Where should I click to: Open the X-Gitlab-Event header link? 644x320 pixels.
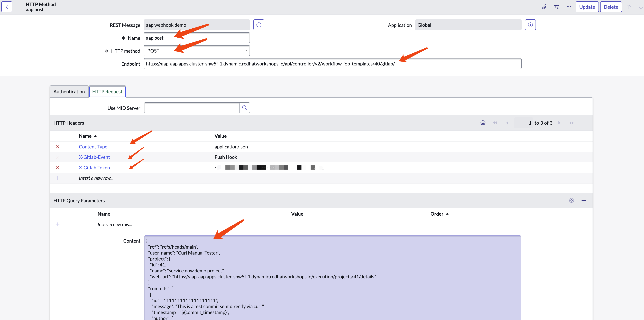click(94, 157)
